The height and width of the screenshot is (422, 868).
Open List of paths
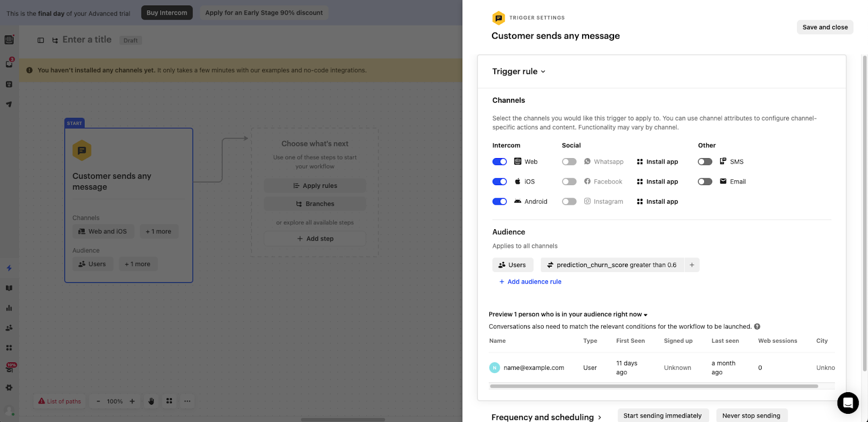coord(60,401)
